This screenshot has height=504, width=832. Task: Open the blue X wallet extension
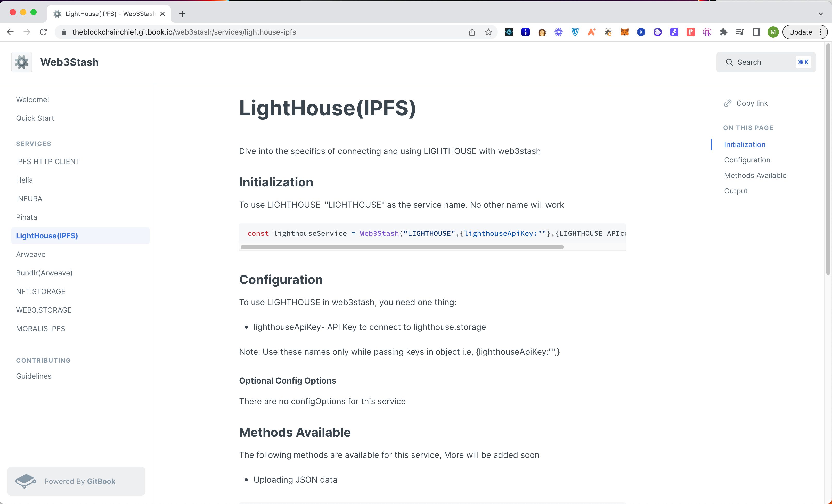tap(641, 32)
